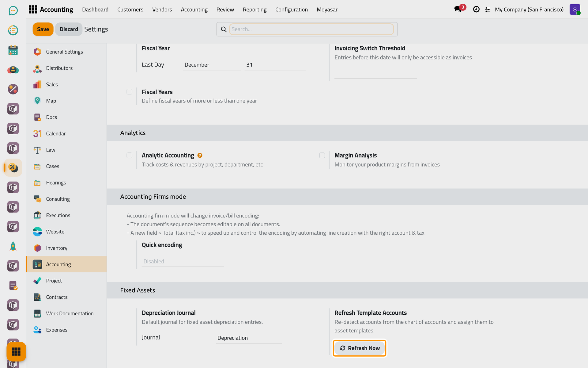588x368 pixels.
Task: Open the activities clock icon
Action: coord(476,10)
